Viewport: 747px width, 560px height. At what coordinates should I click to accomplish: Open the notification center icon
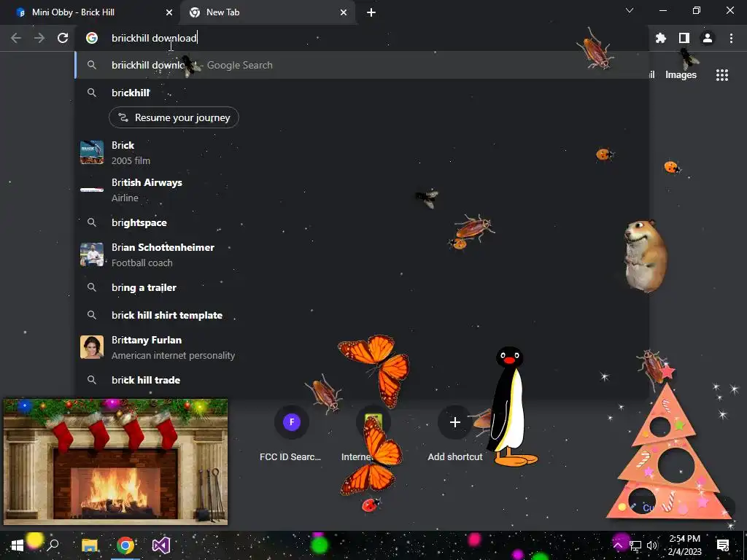tap(723, 545)
